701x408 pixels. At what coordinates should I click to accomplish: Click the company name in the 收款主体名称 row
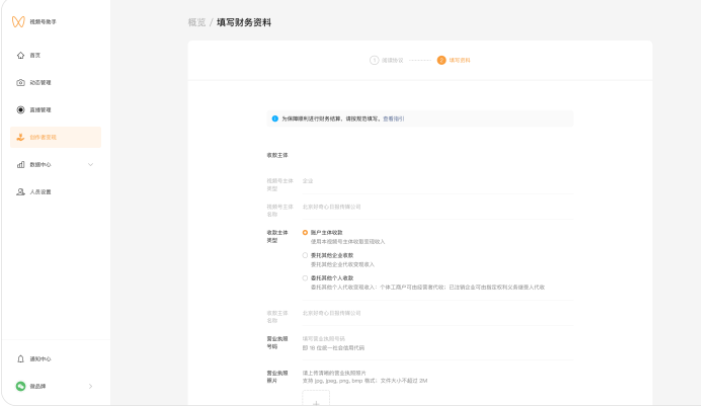point(332,313)
